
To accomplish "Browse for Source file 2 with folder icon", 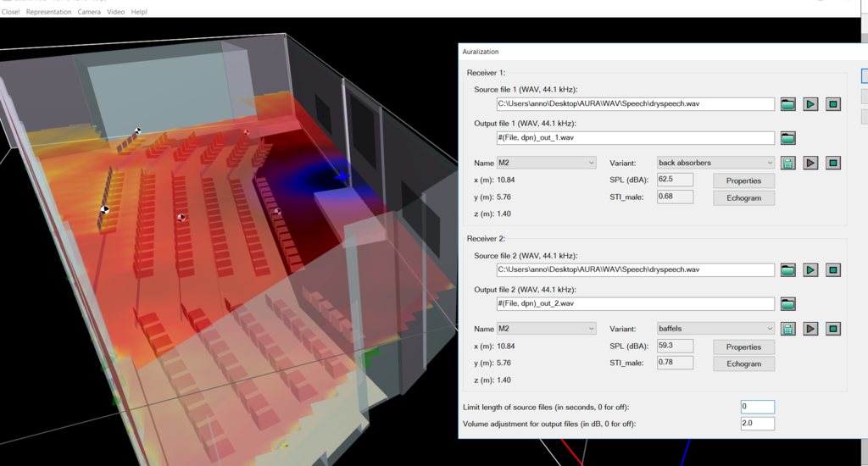I will 788,270.
